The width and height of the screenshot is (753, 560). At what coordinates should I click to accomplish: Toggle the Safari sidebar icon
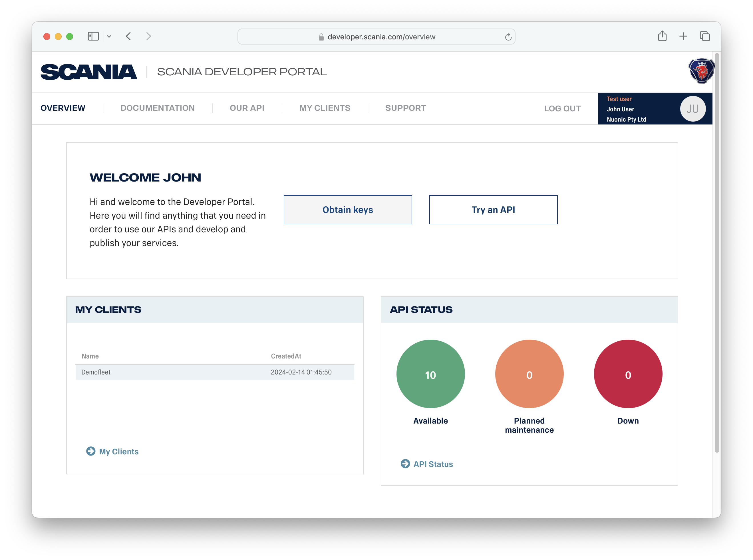[x=93, y=36]
